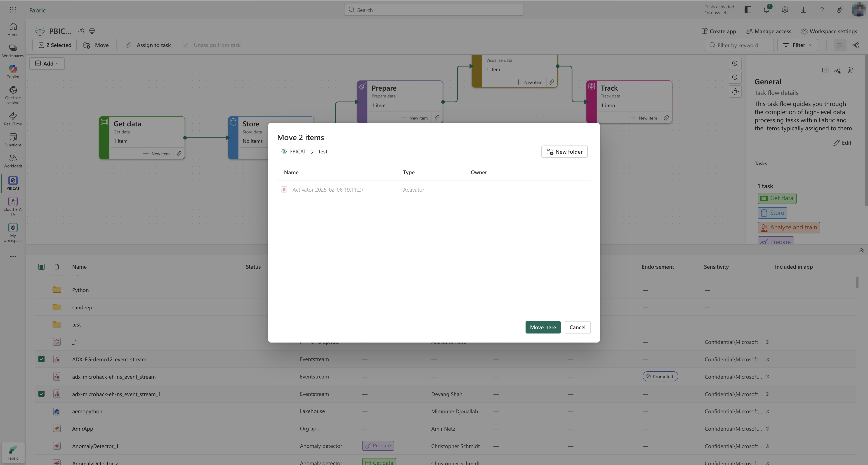868x465 pixels.
Task: Open Workloads in the left sidebar
Action: 13,161
